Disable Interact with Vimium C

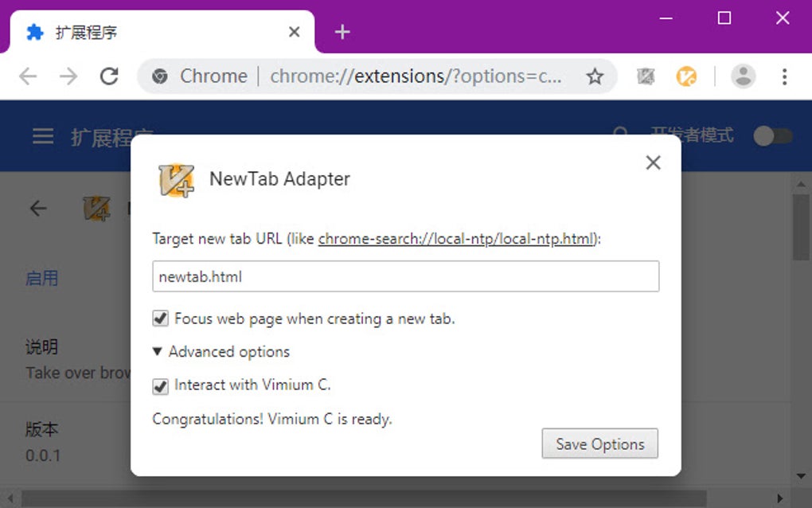pyautogui.click(x=160, y=385)
